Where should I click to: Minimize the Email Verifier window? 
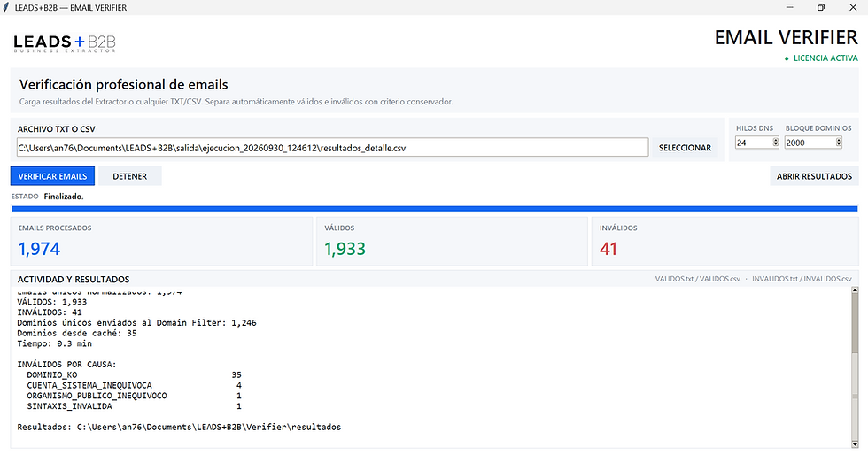coord(790,7)
